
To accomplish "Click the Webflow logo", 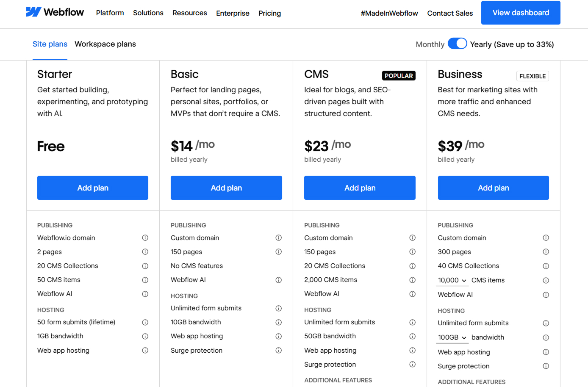I will pos(55,12).
